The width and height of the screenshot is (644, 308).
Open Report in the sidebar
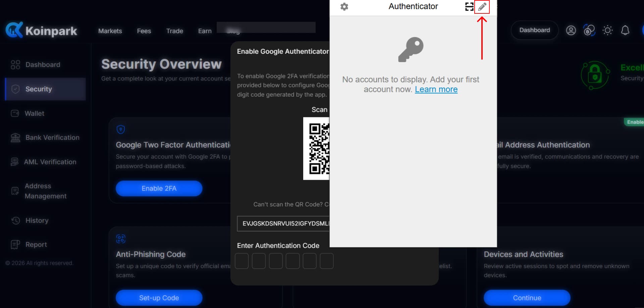pos(29,245)
